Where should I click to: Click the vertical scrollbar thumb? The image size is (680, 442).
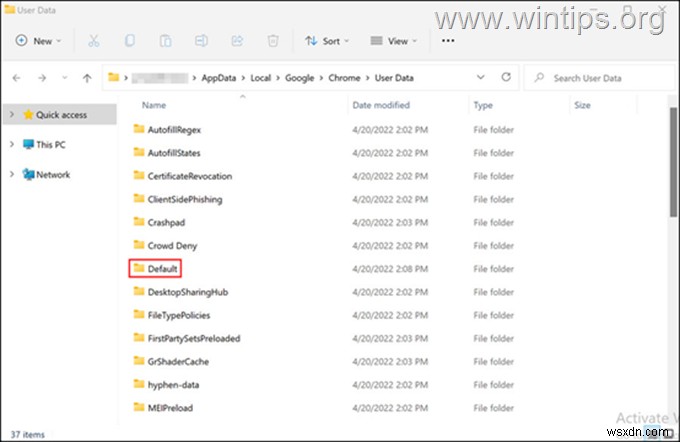pyautogui.click(x=673, y=162)
